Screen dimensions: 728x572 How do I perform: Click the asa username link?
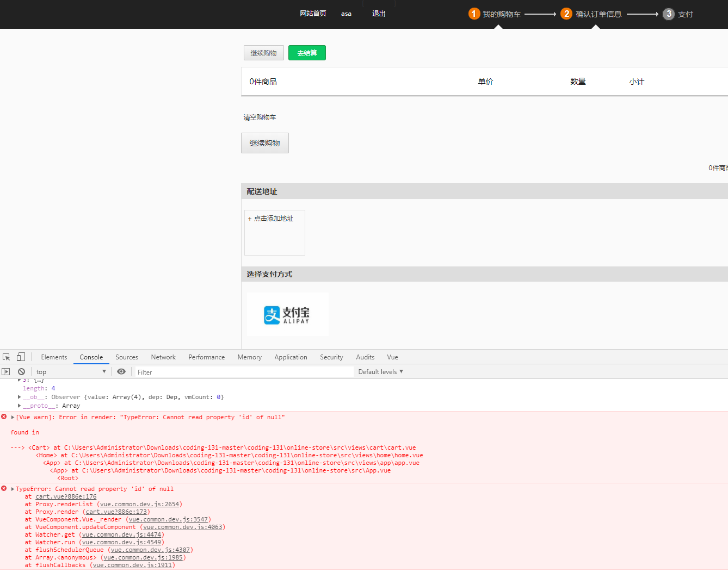346,14
